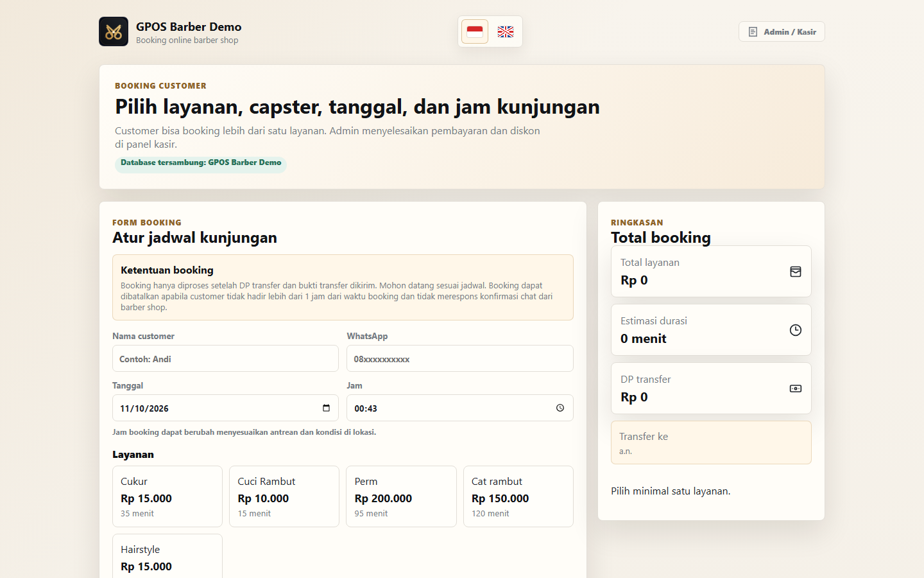The width and height of the screenshot is (924, 578).
Task: Select the Hairstyle service card
Action: point(167,556)
